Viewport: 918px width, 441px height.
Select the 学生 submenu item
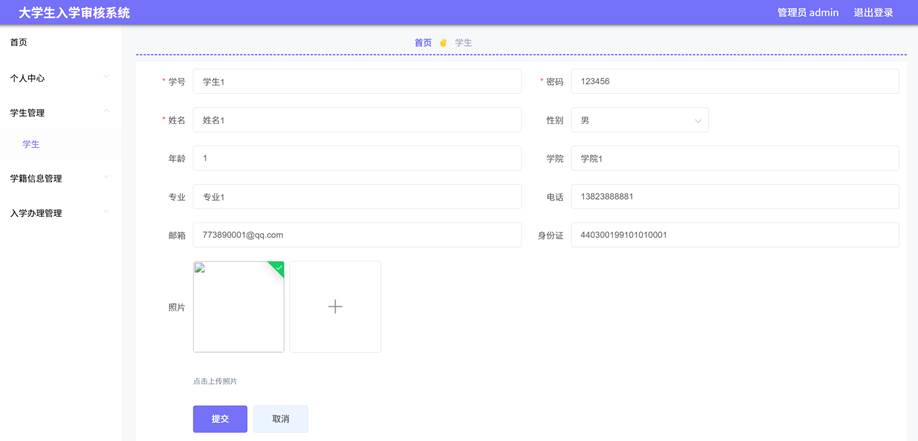(x=60, y=144)
